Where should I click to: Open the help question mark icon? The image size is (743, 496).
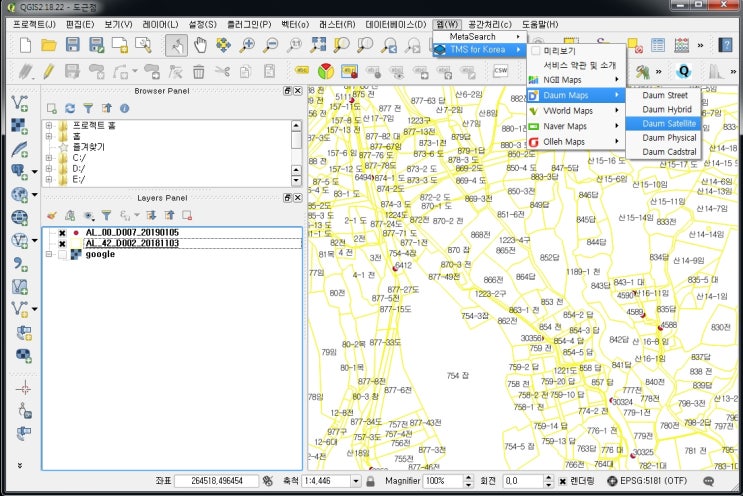coord(725,45)
